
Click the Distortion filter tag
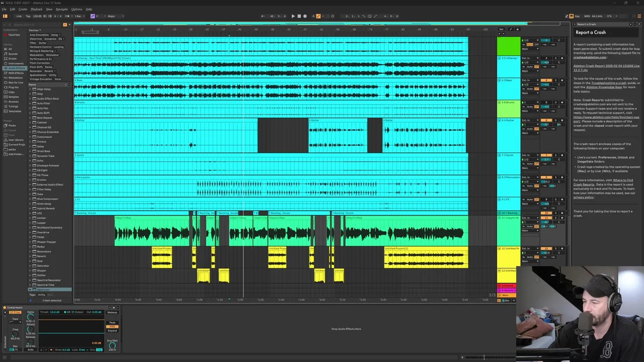tap(35, 39)
